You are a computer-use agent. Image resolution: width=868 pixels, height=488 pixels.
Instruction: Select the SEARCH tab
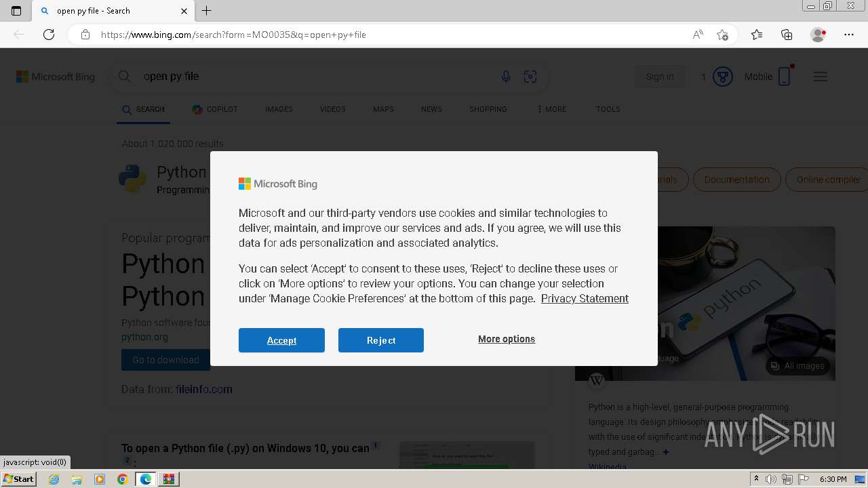[143, 109]
